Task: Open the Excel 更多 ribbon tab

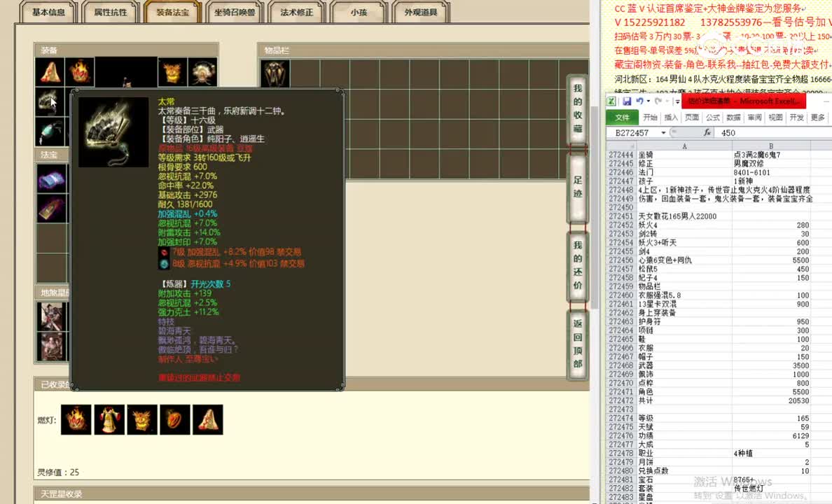Action: 818,117
